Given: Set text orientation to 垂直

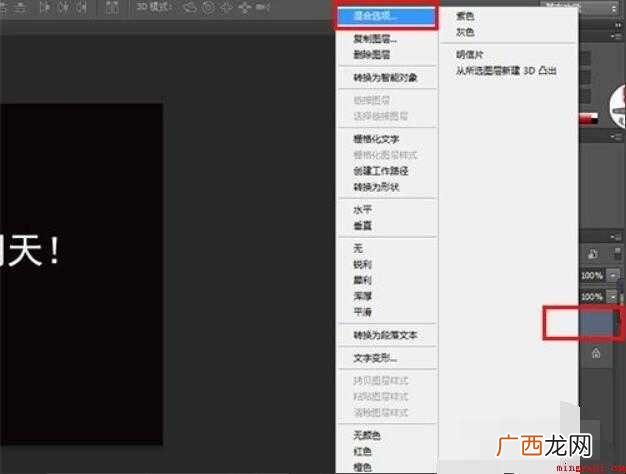Looking at the screenshot, I should [363, 226].
